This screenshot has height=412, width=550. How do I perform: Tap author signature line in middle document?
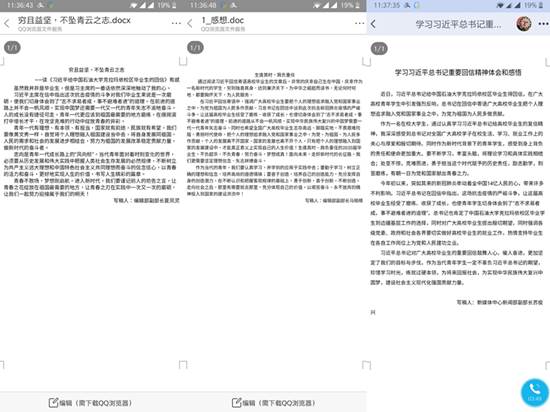click(334, 201)
